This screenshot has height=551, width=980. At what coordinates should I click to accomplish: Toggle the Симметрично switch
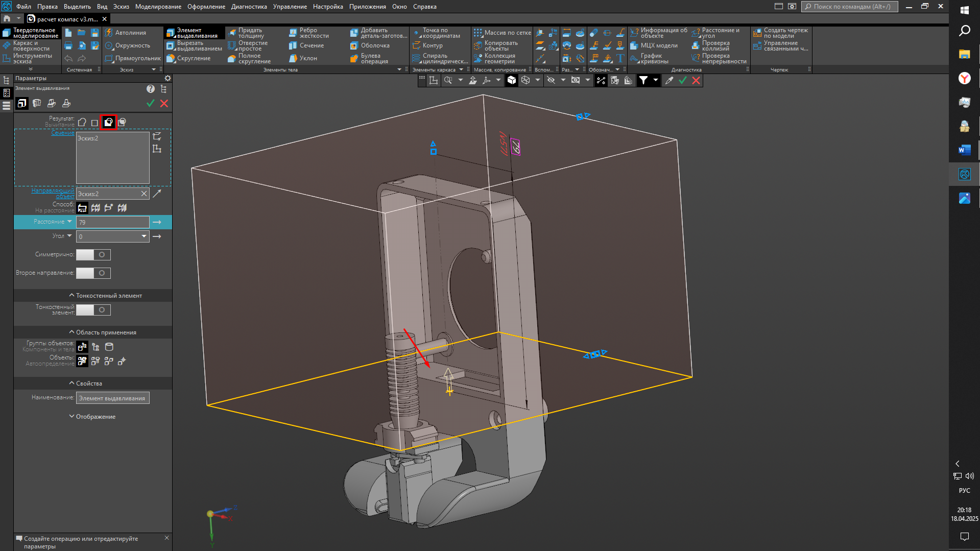[x=93, y=255]
